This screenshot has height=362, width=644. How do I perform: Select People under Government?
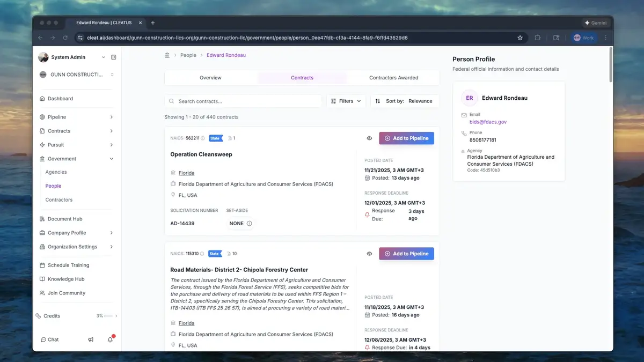click(x=54, y=186)
